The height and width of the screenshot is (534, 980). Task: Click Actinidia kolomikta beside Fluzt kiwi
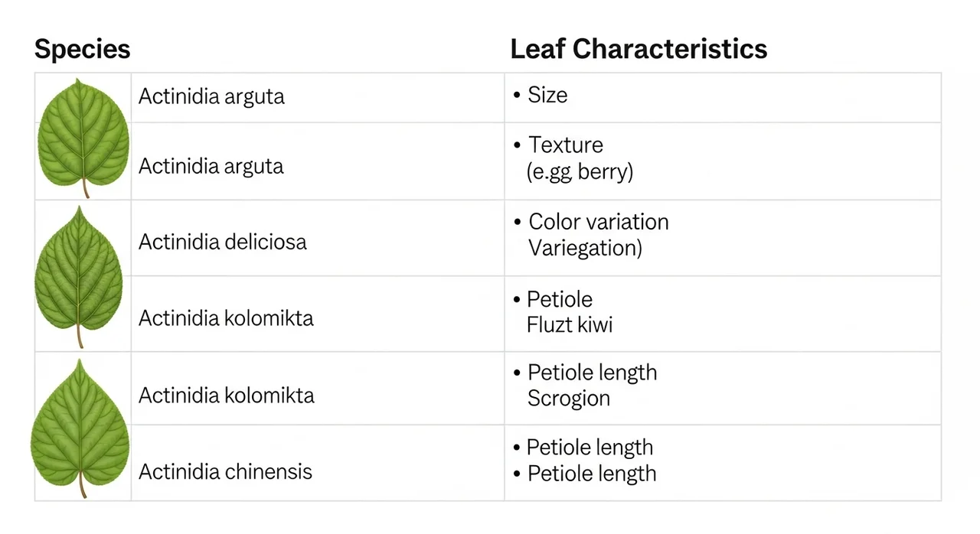tap(226, 317)
